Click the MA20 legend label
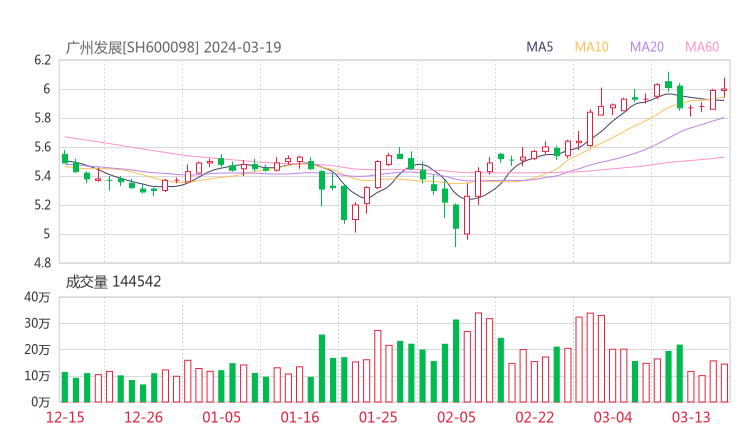Viewport: 740px width, 440px height. (647, 47)
